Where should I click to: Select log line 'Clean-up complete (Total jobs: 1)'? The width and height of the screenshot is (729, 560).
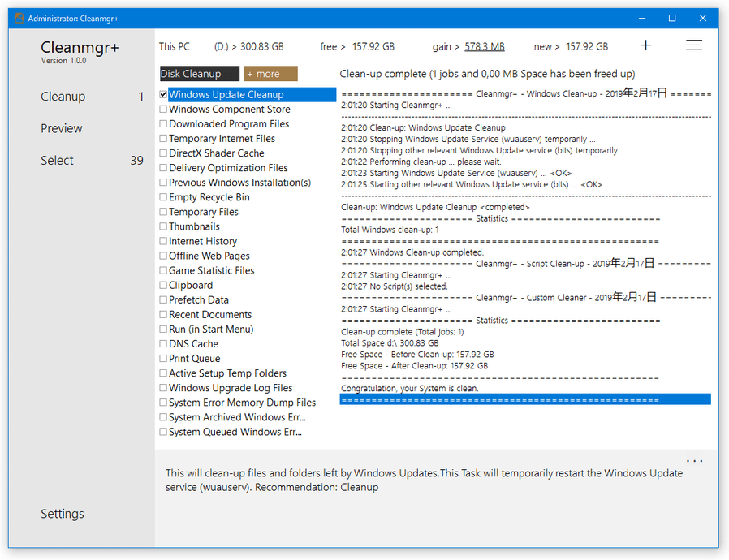coord(403,332)
